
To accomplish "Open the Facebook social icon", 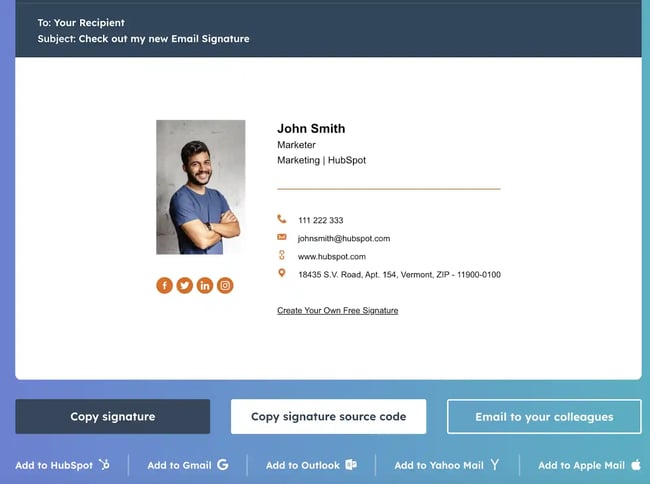I will click(165, 285).
